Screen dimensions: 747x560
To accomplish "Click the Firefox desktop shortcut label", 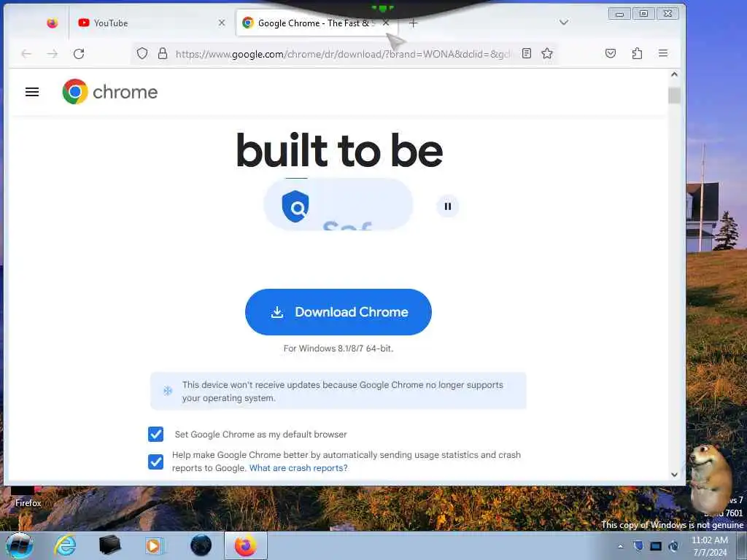I will (x=28, y=503).
